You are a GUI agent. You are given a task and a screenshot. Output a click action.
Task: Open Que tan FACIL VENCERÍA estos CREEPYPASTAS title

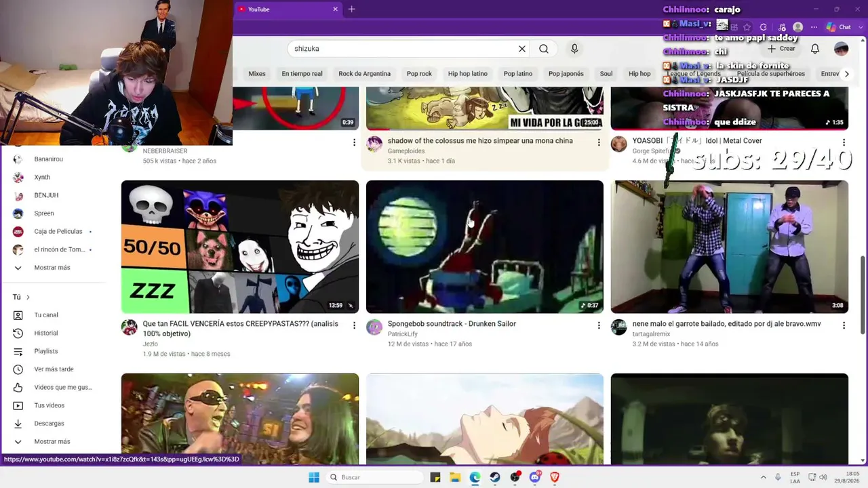pos(241,329)
